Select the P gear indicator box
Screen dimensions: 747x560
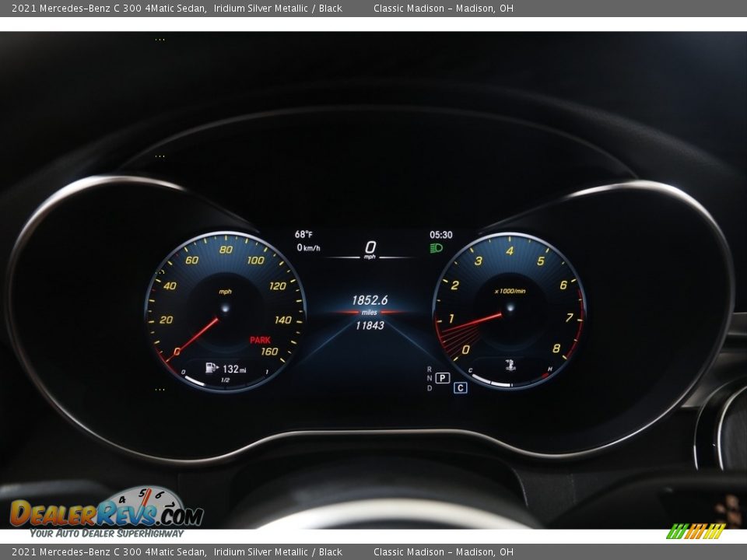[443, 378]
